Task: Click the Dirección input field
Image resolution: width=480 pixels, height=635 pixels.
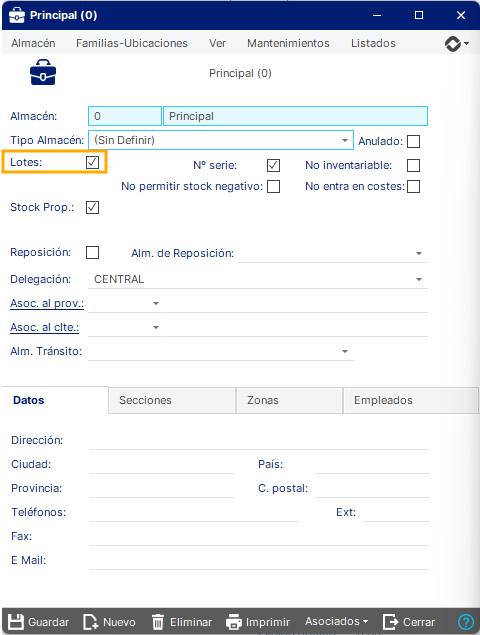Action: [x=259, y=440]
